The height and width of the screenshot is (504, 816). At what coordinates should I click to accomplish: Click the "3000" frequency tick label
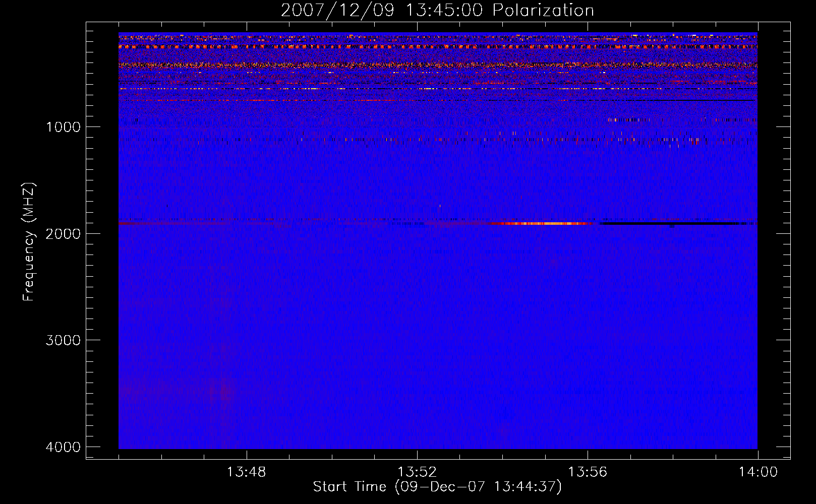[63, 340]
